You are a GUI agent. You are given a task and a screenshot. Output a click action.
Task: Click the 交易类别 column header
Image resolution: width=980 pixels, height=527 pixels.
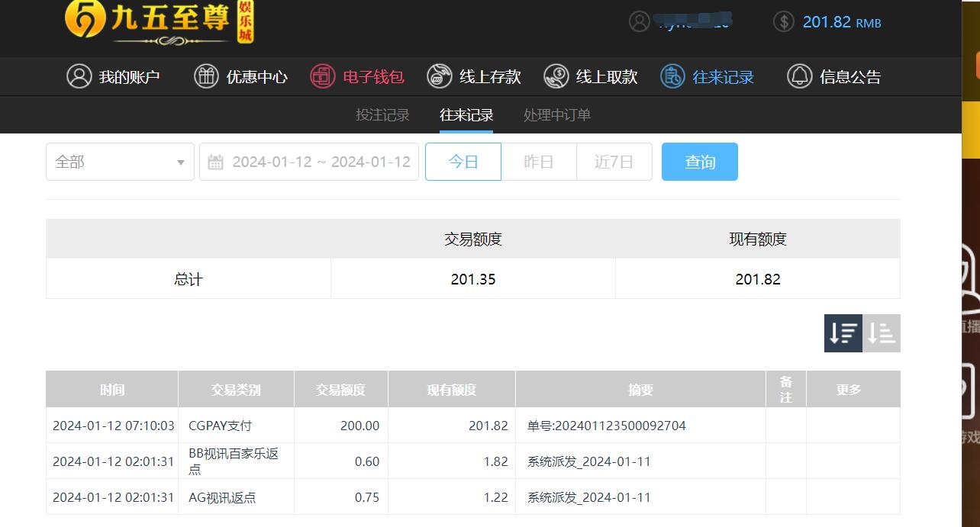click(x=236, y=389)
